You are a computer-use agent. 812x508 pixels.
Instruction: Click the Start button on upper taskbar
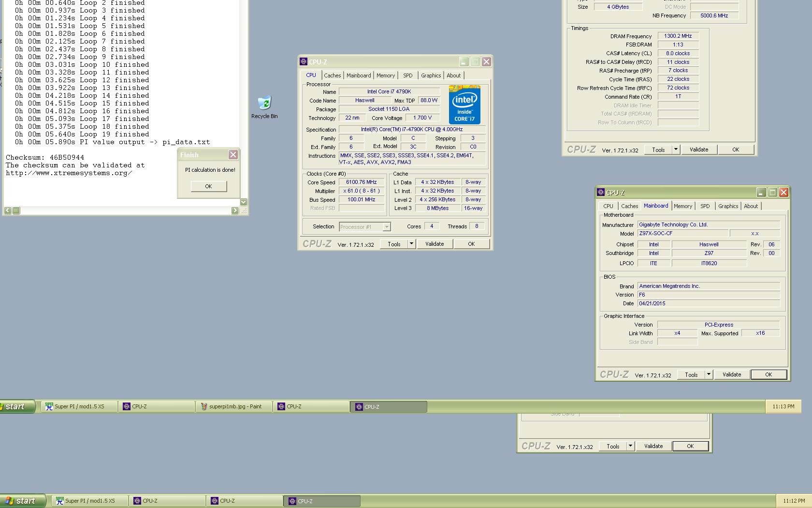(x=18, y=406)
